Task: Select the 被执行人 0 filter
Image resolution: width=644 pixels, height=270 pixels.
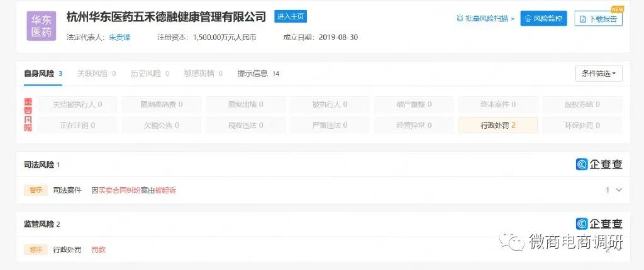Action: point(330,105)
